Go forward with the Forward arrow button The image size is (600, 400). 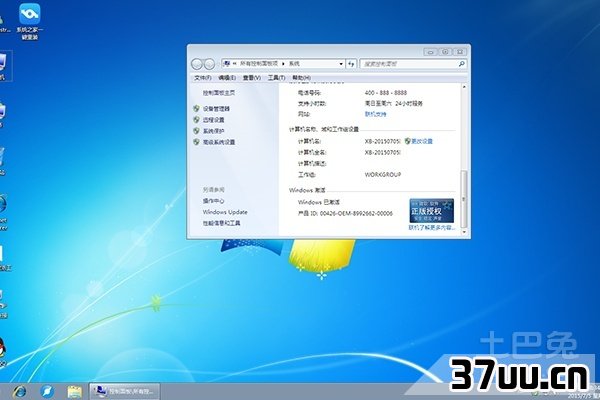209,64
